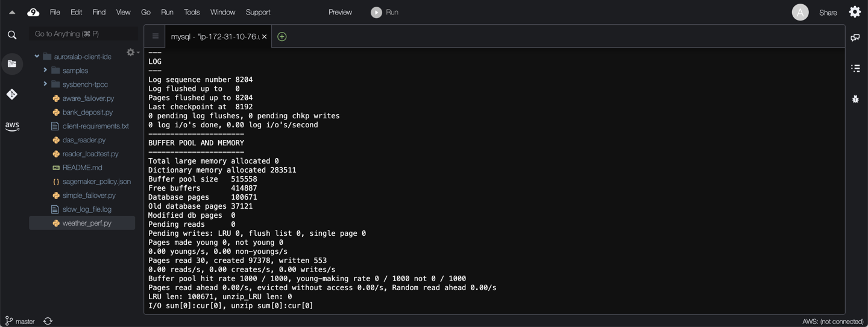This screenshot has height=327, width=868.
Task: Open the Environment files panel icon
Action: tap(12, 64)
